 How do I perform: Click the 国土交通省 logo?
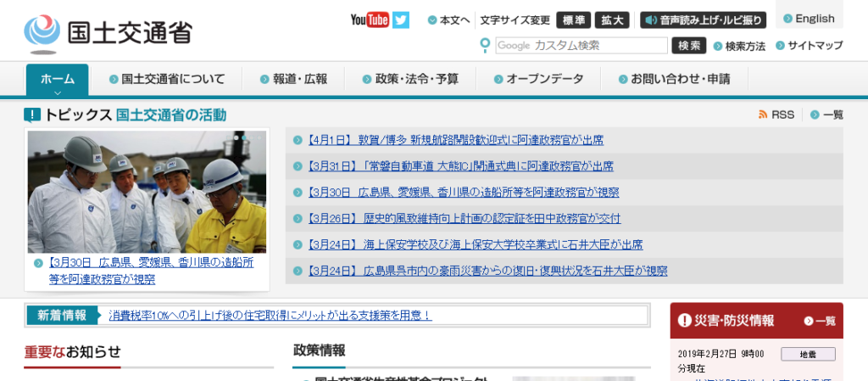pos(108,33)
